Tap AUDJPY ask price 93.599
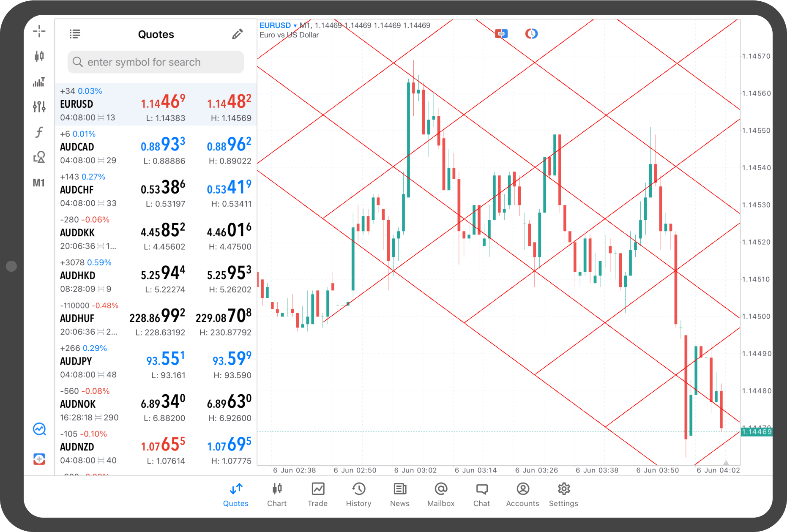This screenshot has width=787, height=532. [232, 359]
